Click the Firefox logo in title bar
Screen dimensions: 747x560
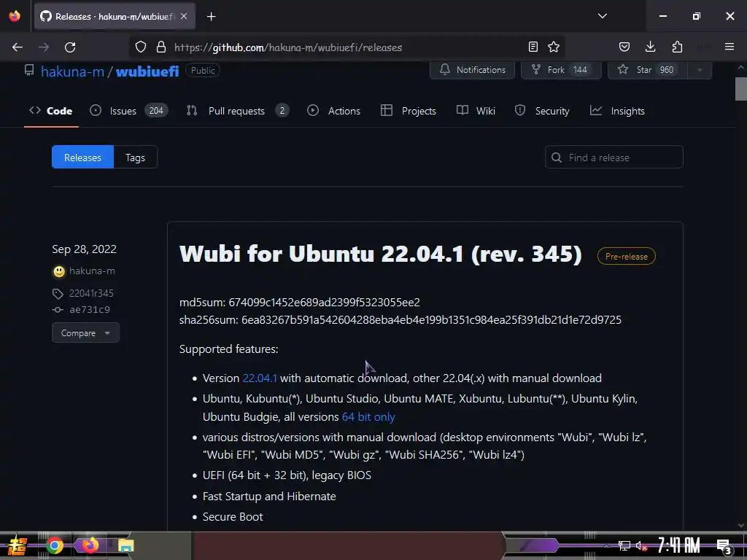point(15,16)
